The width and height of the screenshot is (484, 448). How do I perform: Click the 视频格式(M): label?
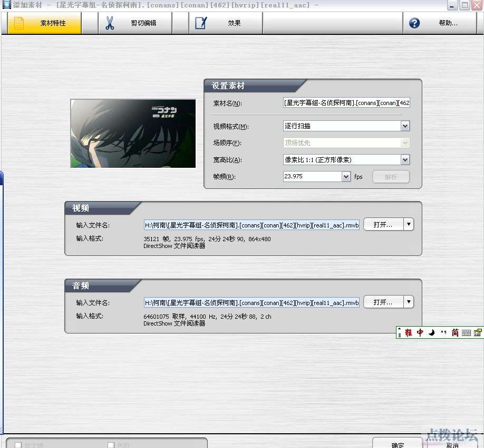pos(231,126)
